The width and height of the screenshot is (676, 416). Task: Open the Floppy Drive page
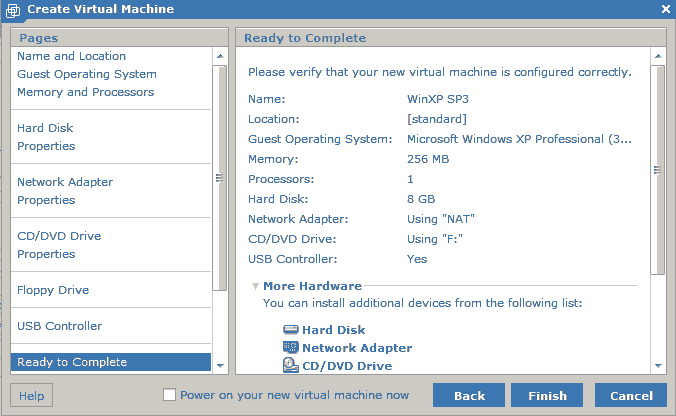[x=53, y=290]
